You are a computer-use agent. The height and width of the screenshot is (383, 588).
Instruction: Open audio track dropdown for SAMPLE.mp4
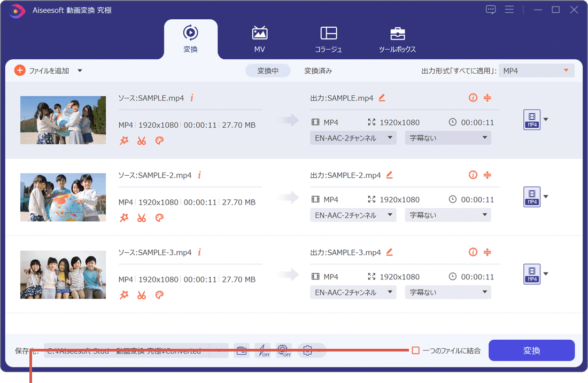pos(353,138)
